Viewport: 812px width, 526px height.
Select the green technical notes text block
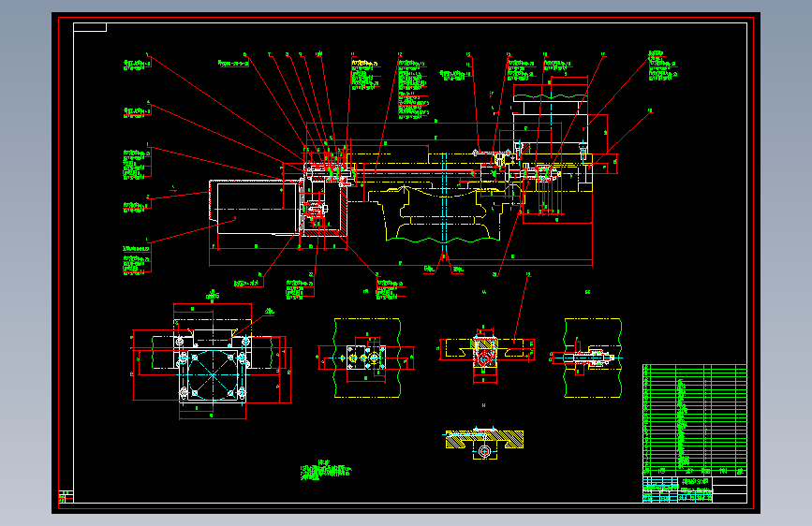(x=325, y=470)
